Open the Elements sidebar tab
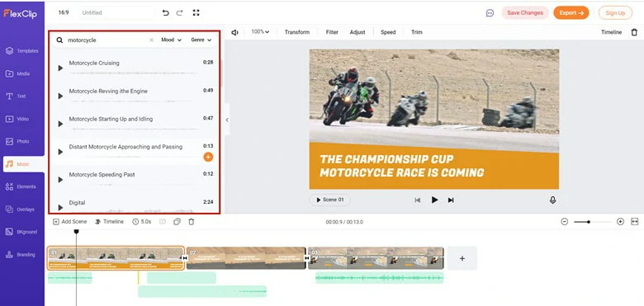 22,186
